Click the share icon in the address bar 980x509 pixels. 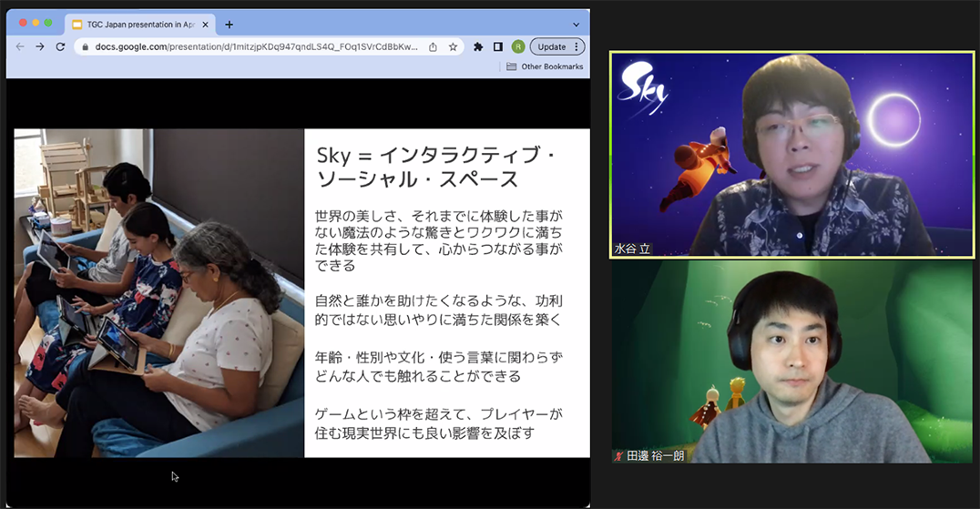coord(433,46)
